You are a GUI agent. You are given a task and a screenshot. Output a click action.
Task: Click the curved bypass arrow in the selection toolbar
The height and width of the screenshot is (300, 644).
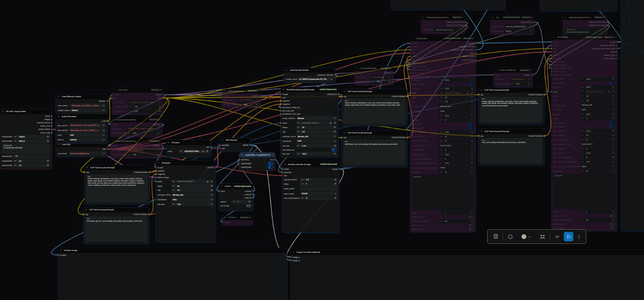pos(557,237)
